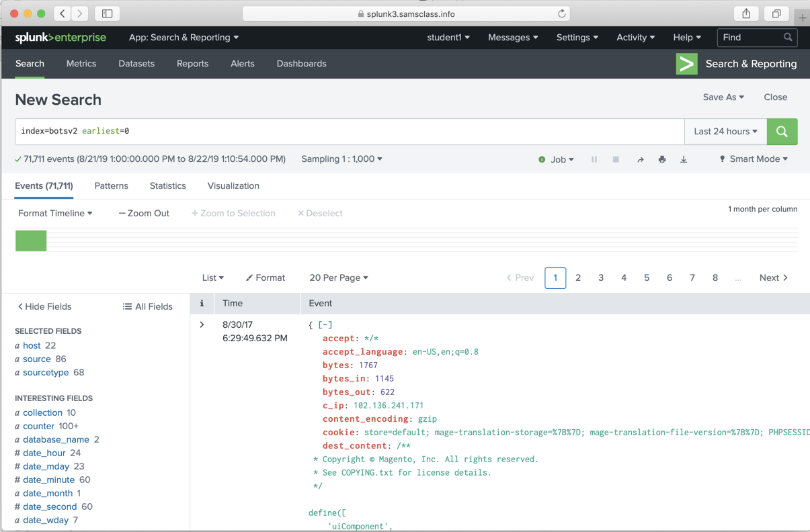Screen dimensions: 810x532
Task: Click the green search magnifier button
Action: coord(782,132)
